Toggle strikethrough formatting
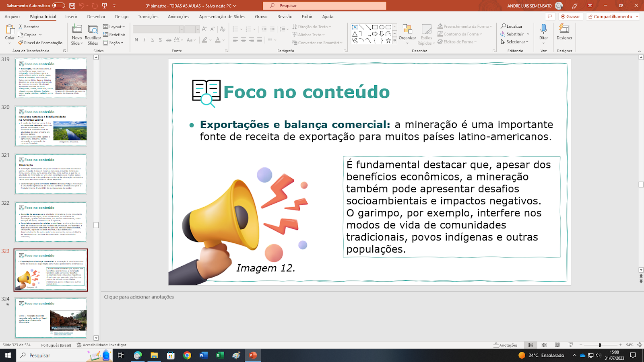The image size is (644, 362). pos(169,40)
